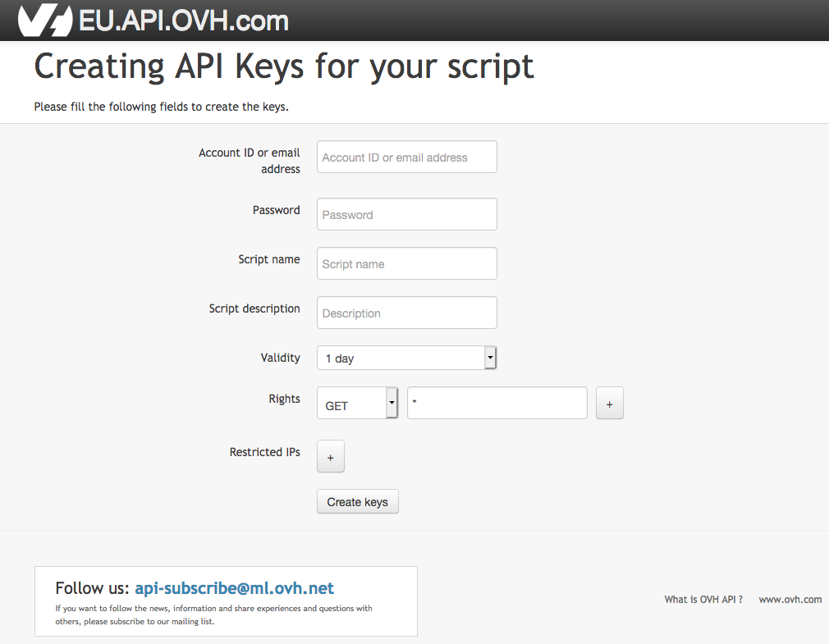Viewport: 829px width, 644px height.
Task: Click the Rights field label
Action: (284, 399)
